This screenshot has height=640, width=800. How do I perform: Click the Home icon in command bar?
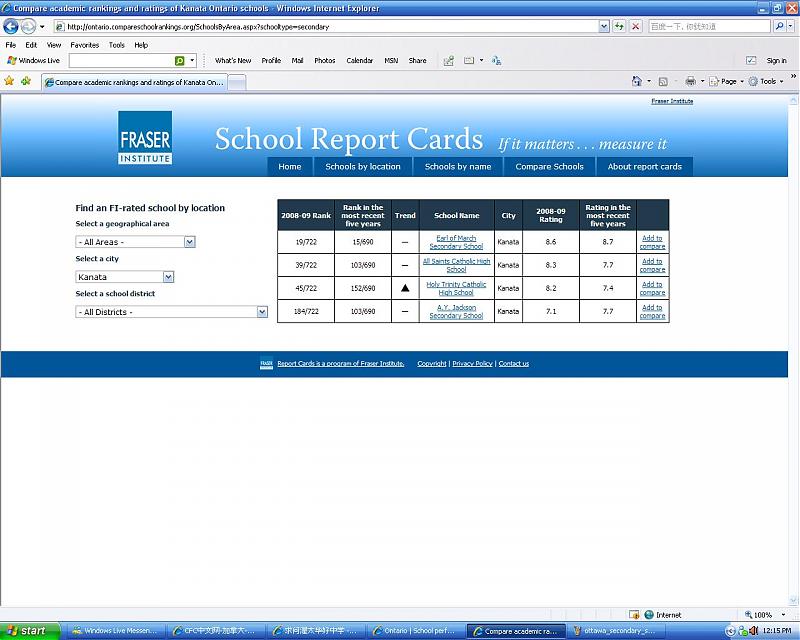pyautogui.click(x=638, y=81)
